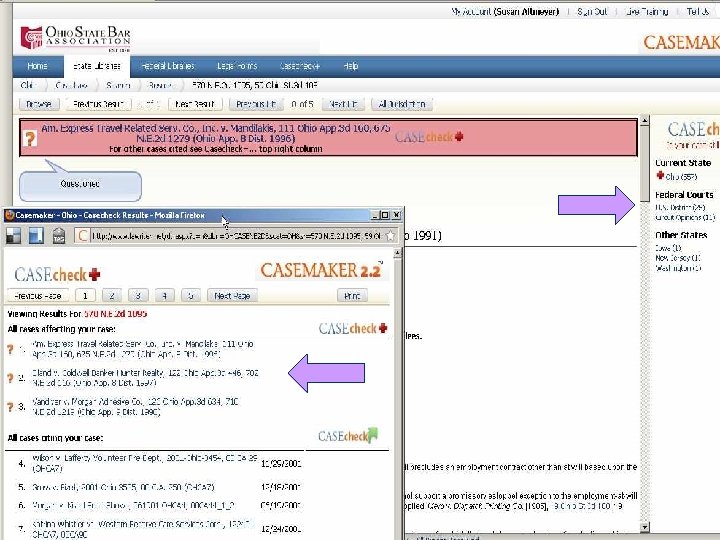The width and height of the screenshot is (720, 540).
Task: Switch to the State Libraries tab
Action: click(x=97, y=66)
